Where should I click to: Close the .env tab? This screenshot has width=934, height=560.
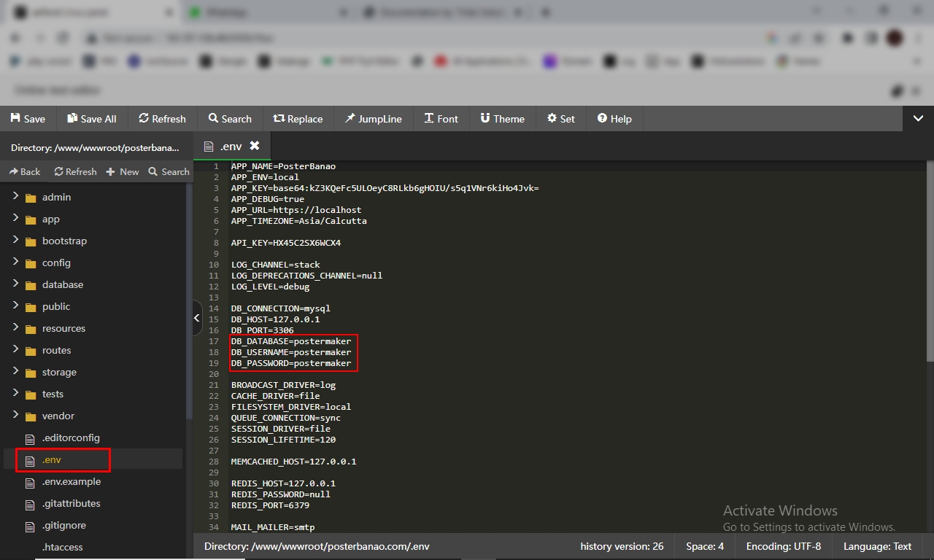tap(254, 146)
